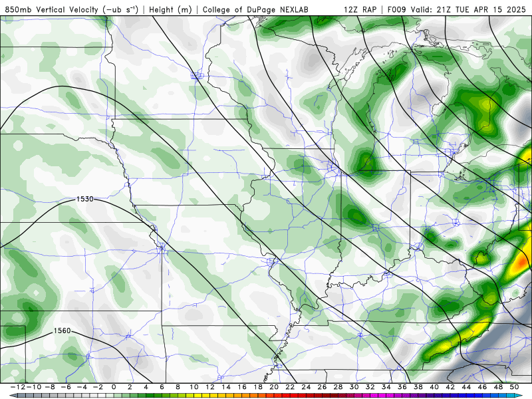
Task: Click the 46 value on the color scale
Action: (x=483, y=387)
